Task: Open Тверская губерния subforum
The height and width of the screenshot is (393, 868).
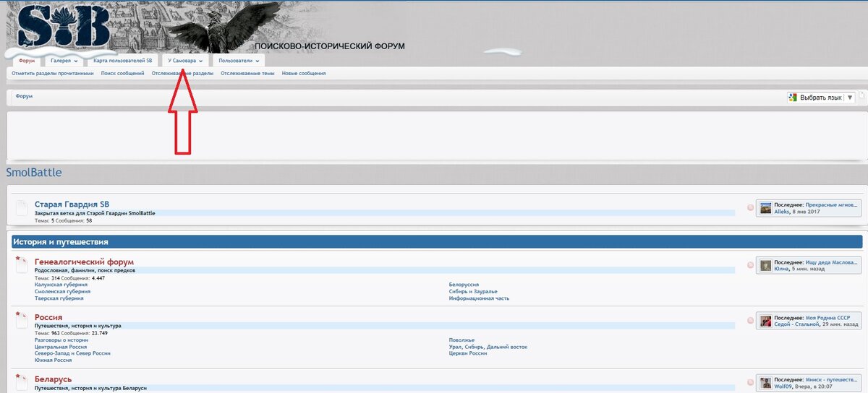Action: (59, 298)
